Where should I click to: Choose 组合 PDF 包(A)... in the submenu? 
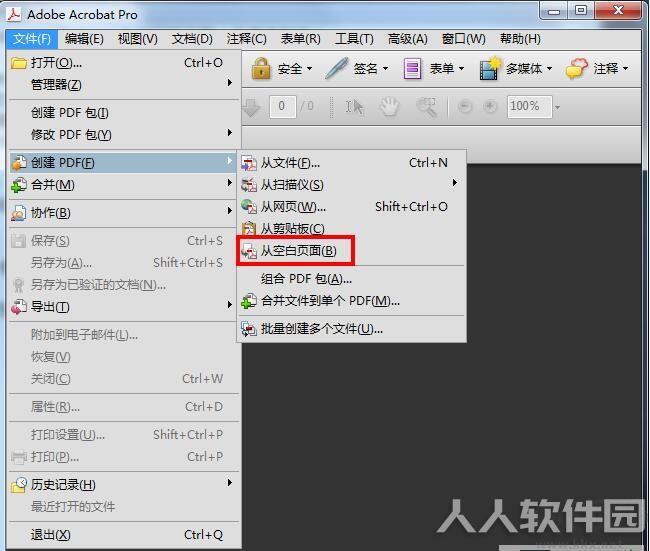[x=352, y=279]
